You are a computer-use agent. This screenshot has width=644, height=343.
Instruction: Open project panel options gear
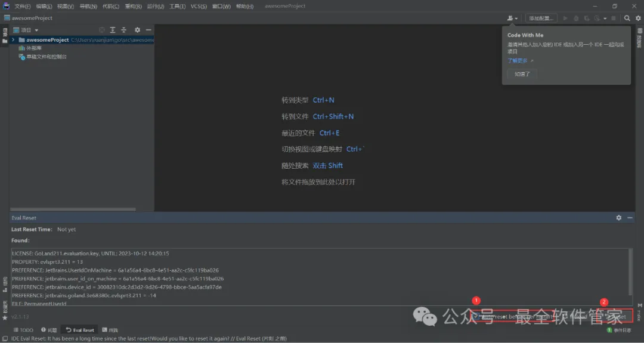tap(137, 30)
